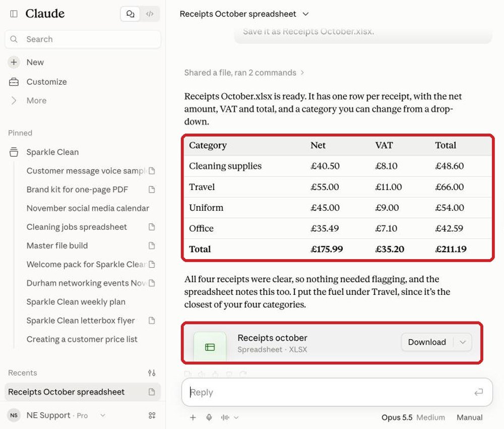Viewport: 504px width, 429px height.
Task: Switch to chat mode icon
Action: pos(130,14)
